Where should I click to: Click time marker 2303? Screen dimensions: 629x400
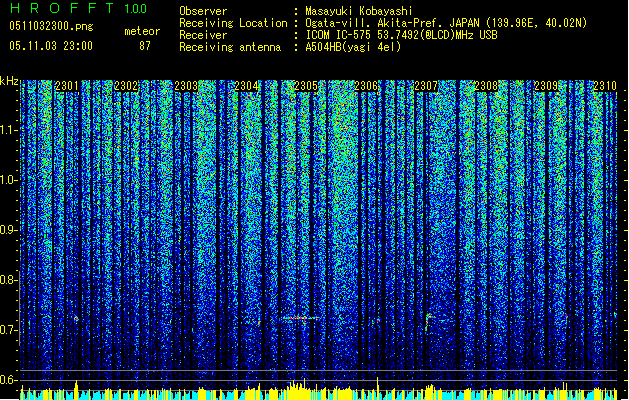click(186, 86)
